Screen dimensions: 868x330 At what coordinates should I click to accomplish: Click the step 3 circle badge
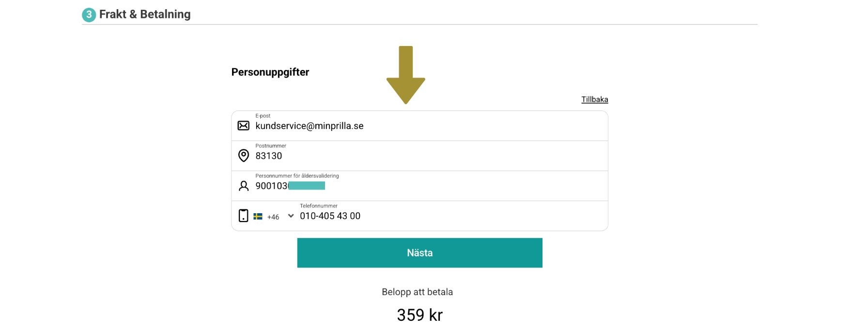(89, 15)
